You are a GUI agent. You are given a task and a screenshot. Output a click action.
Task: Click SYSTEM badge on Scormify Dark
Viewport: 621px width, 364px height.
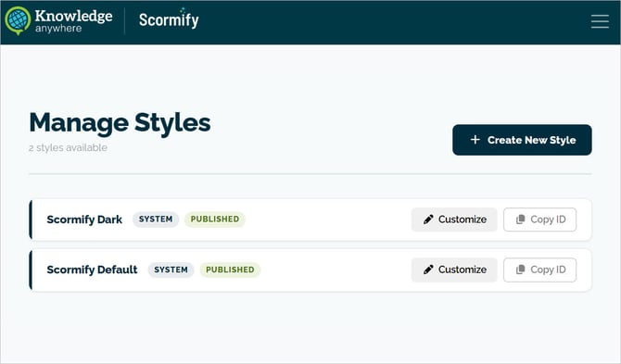point(156,220)
